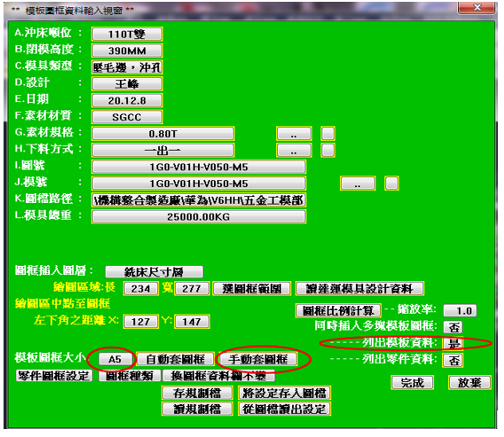The image size is (504, 437).
Task: Toggle the small square box beside 下料方式
Action: 327,151
